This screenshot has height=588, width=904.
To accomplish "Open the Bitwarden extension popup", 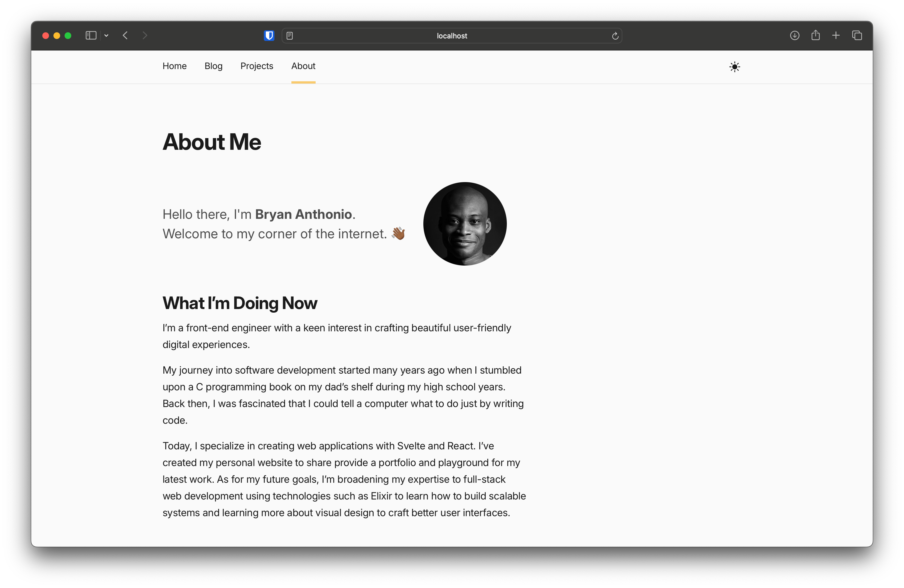I will point(269,35).
